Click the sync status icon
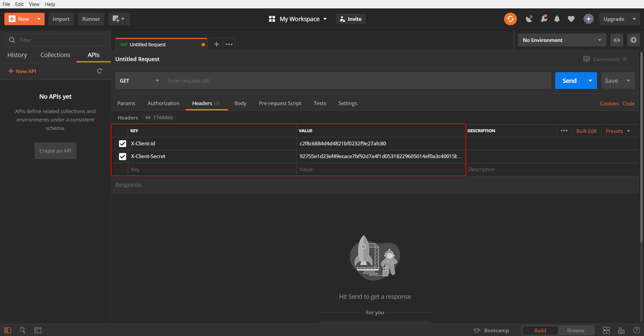The image size is (644, 336). point(510,19)
